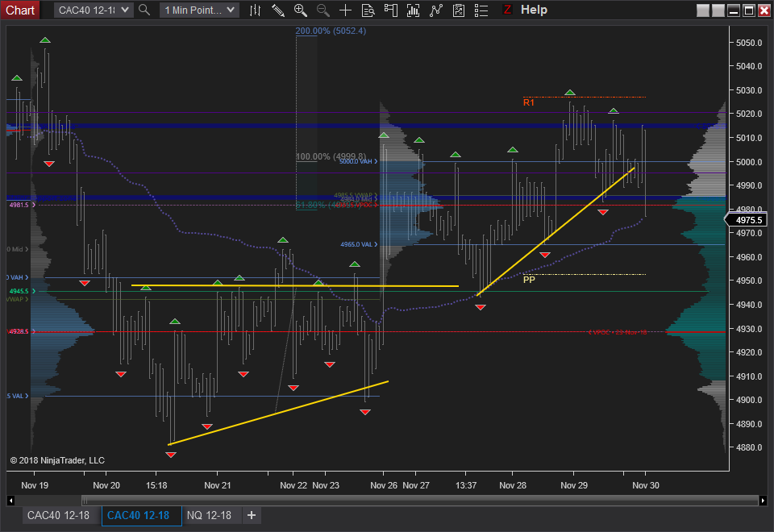This screenshot has height=532, width=774.
Task: Click the 5050.0 price axis label
Action: click(x=749, y=43)
